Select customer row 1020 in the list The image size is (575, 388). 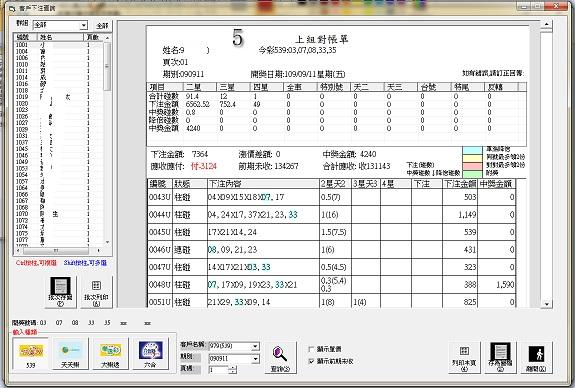pyautogui.click(x=59, y=103)
